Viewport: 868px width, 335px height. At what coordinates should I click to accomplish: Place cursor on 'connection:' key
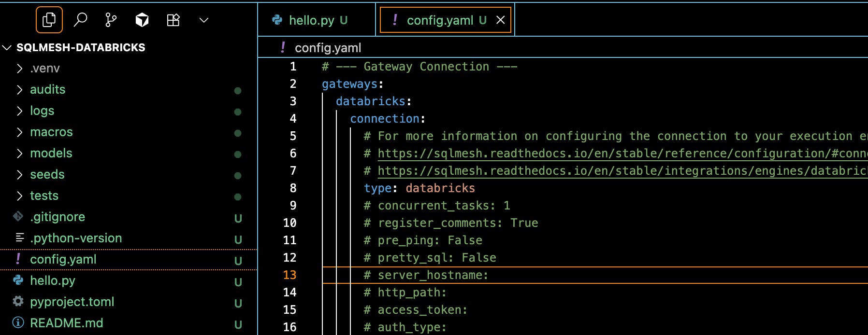[x=388, y=119]
